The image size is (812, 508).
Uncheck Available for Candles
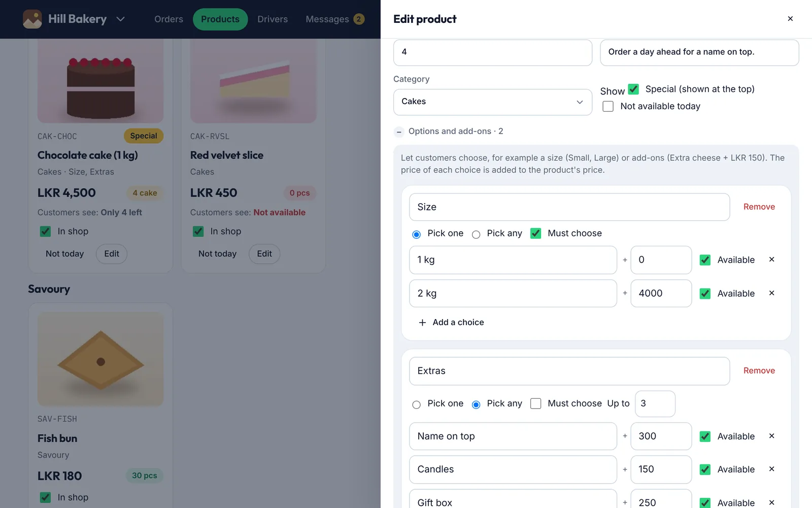pos(705,469)
